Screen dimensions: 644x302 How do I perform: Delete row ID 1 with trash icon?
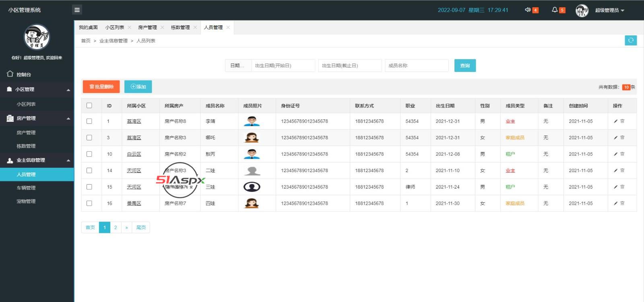click(622, 121)
